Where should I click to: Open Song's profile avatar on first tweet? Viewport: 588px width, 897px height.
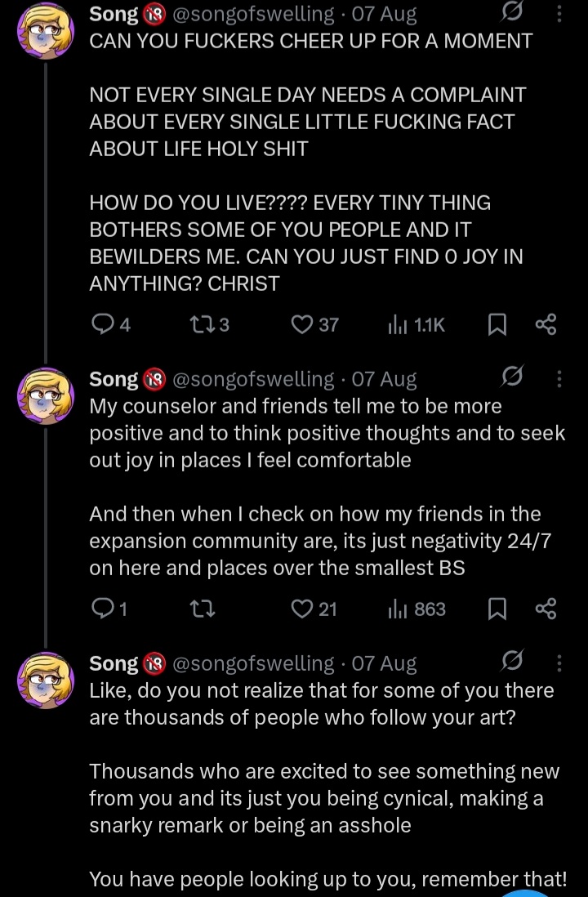click(45, 31)
